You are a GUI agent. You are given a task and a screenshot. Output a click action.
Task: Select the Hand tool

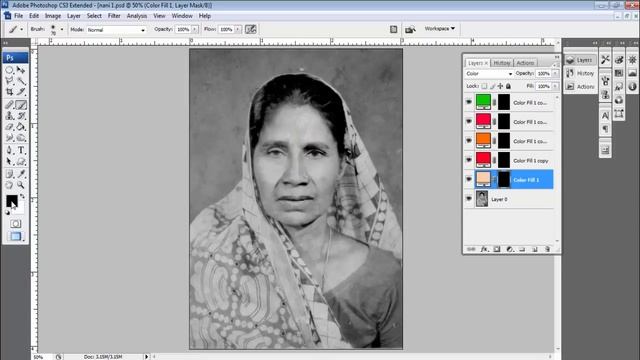(9, 185)
